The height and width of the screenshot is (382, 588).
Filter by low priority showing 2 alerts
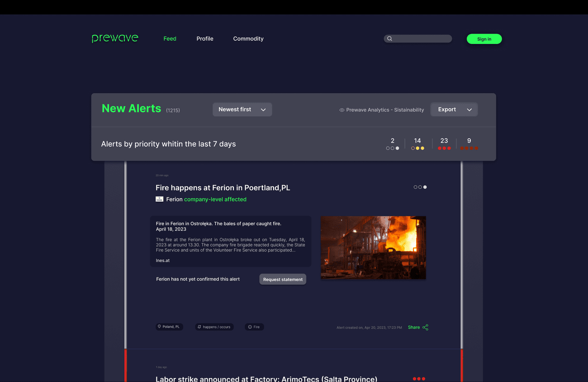pyautogui.click(x=392, y=144)
